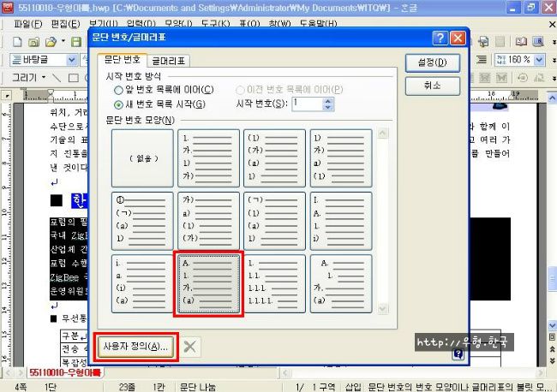Expand the zoom toolbar overflow chevron

(x=554, y=60)
